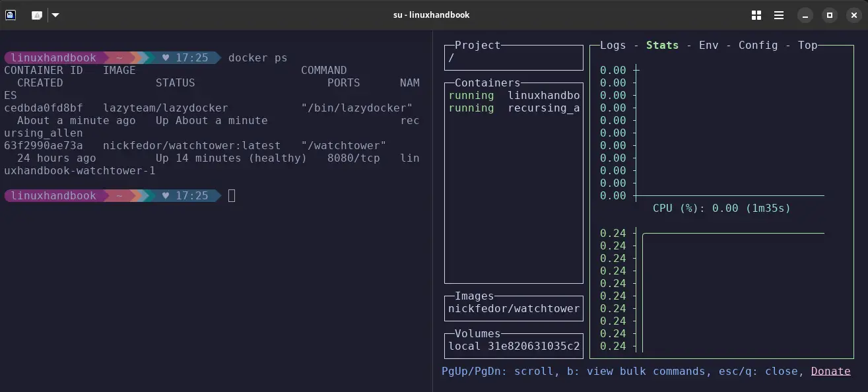Click the terminal prompt input area
Screen dimensions: 868x392
pos(232,195)
